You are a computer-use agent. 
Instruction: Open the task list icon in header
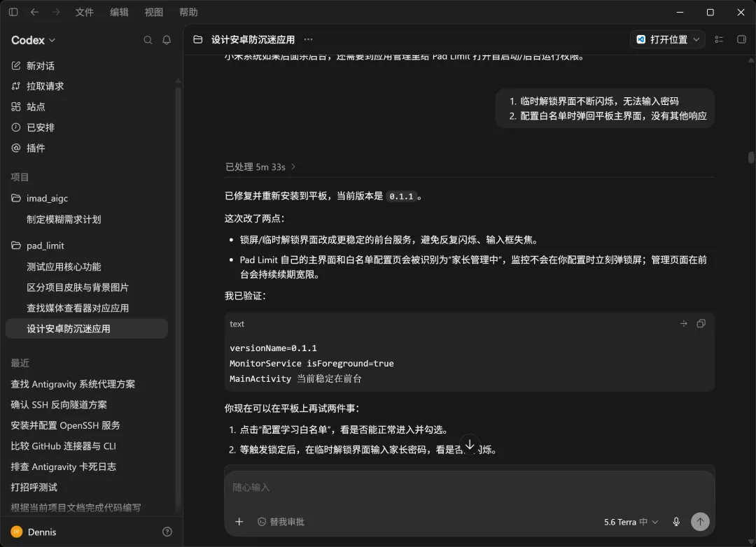click(x=719, y=39)
